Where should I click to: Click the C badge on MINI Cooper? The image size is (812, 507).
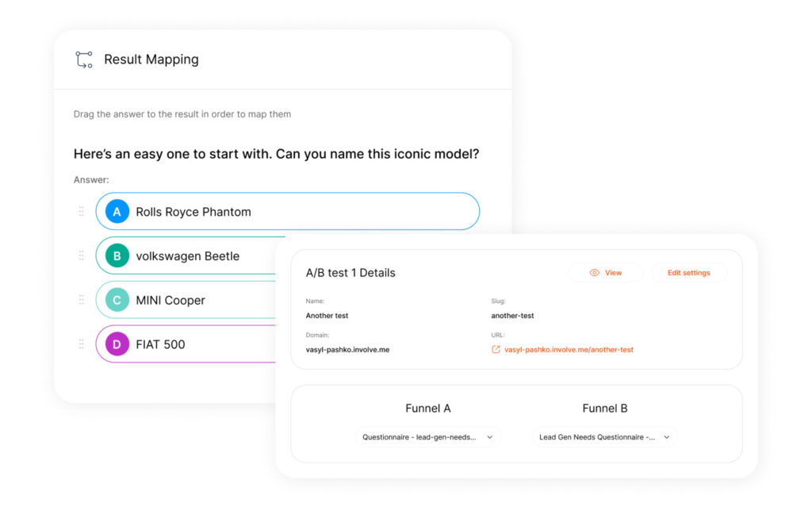(x=117, y=300)
